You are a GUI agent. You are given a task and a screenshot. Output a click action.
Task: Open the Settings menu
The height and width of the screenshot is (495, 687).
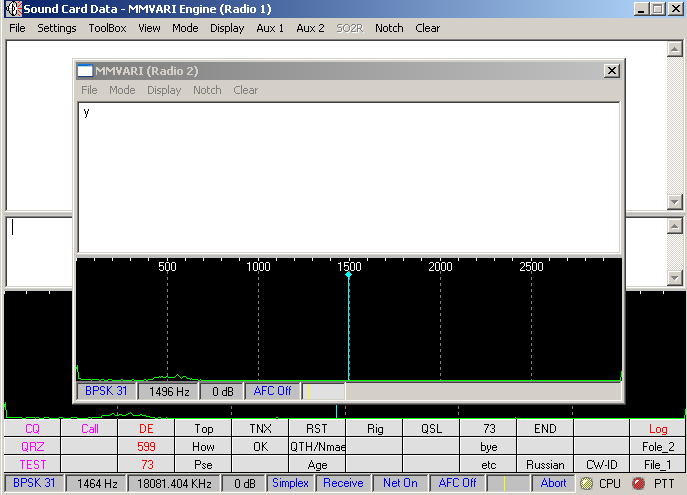(57, 28)
